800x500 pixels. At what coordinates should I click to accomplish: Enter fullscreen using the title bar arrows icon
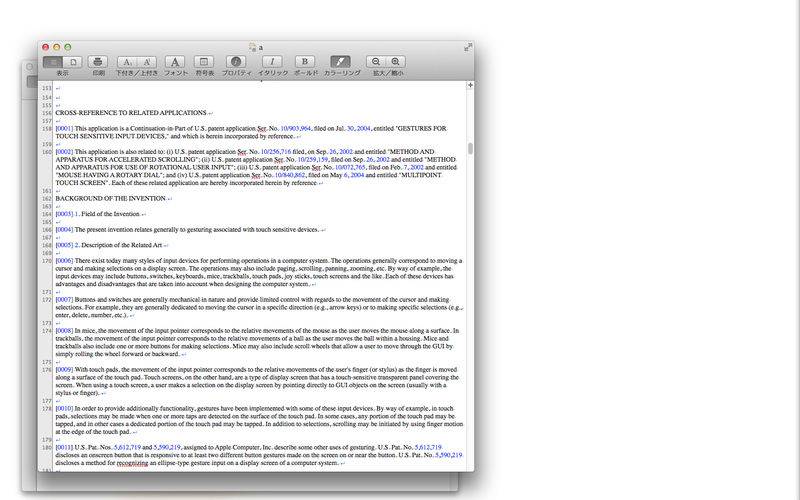468,47
